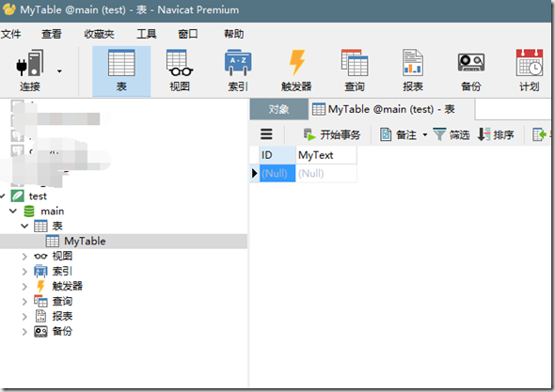Select the test connection in tree
555x392 pixels.
(38, 196)
